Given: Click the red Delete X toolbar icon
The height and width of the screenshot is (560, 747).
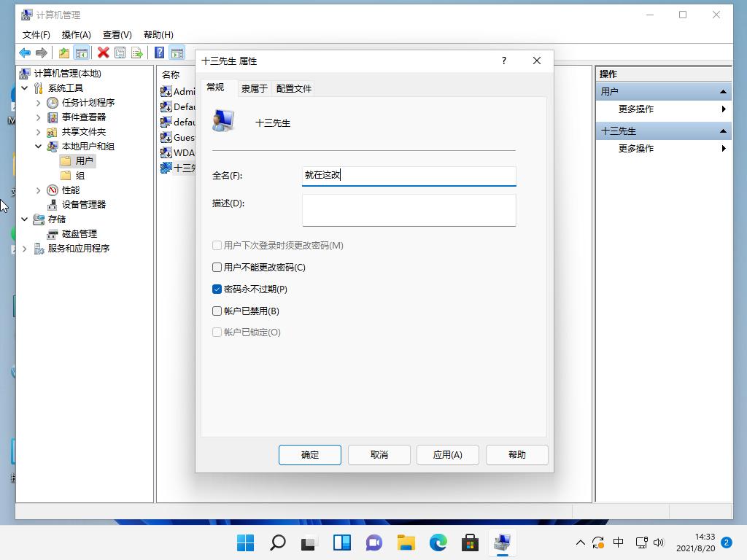Looking at the screenshot, I should tap(102, 52).
